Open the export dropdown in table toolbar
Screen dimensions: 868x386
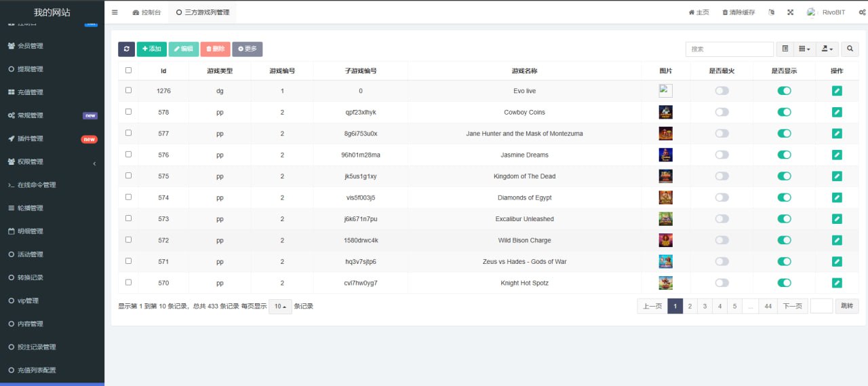click(x=827, y=49)
